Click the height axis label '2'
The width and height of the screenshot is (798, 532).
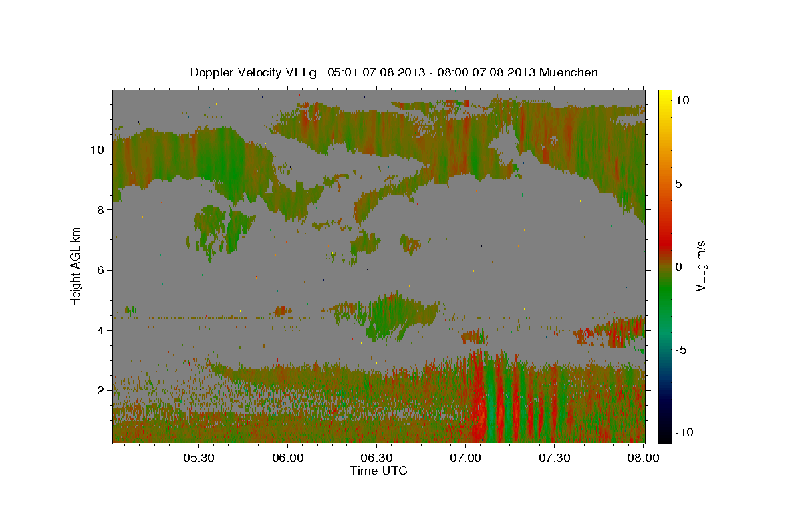pos(100,390)
